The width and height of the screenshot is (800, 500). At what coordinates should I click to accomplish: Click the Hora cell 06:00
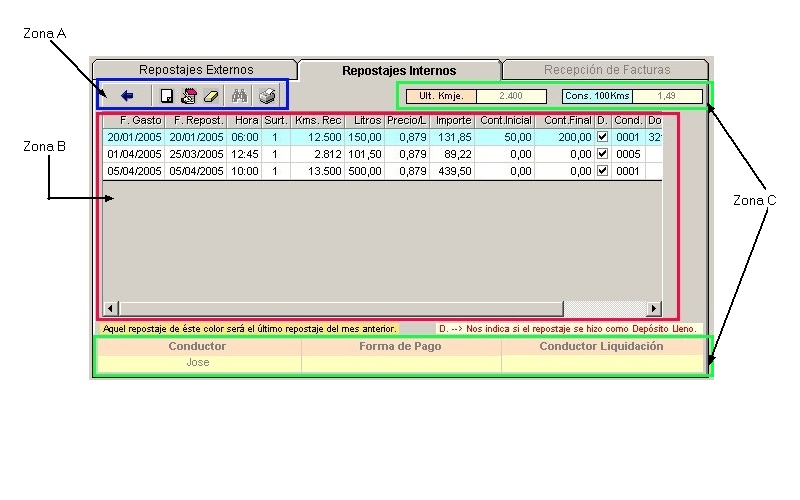[244, 137]
